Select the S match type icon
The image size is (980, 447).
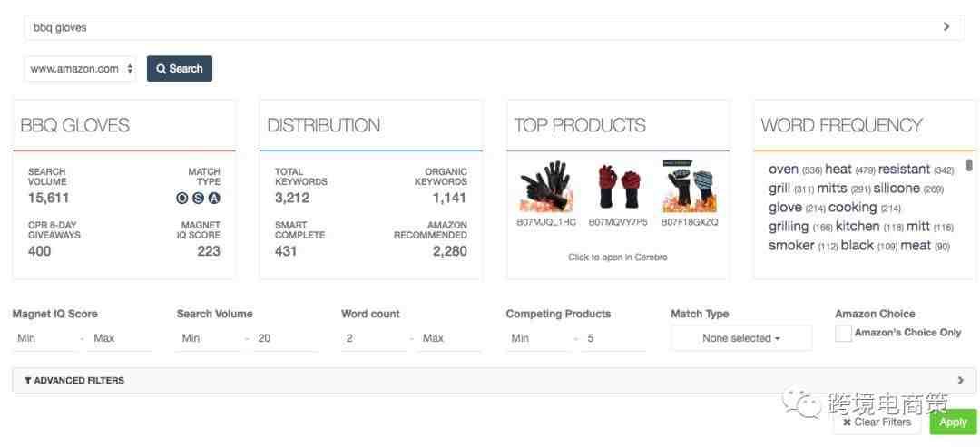[x=198, y=199]
